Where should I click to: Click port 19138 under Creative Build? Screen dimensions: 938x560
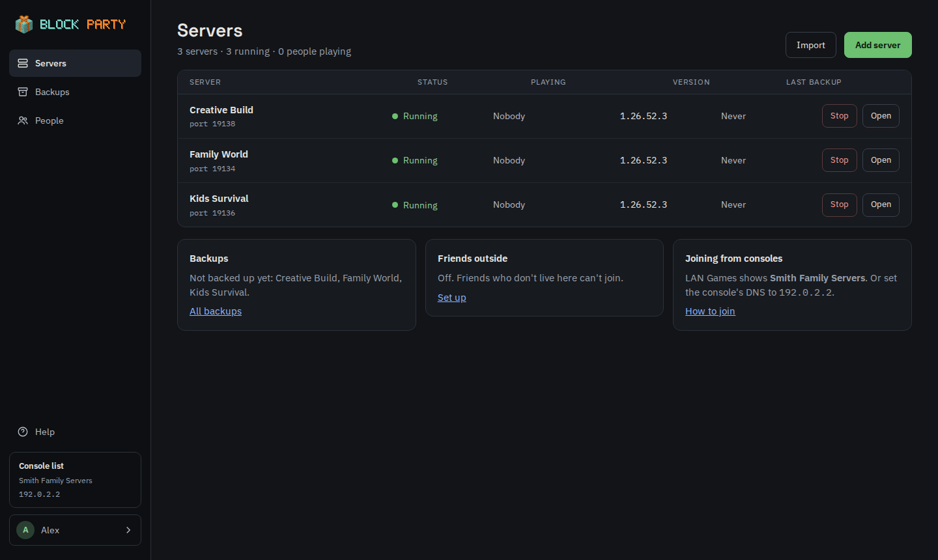(x=212, y=124)
